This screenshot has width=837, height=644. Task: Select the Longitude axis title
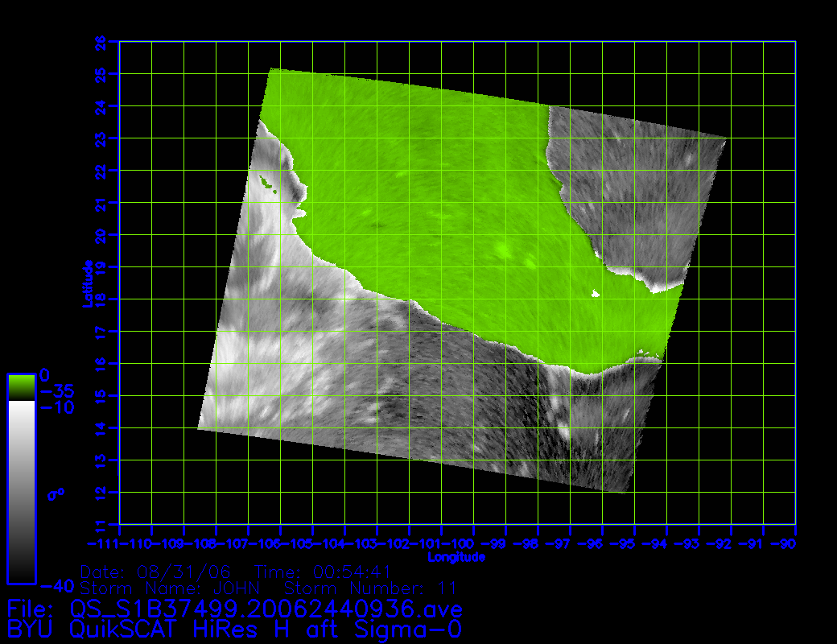coord(456,557)
